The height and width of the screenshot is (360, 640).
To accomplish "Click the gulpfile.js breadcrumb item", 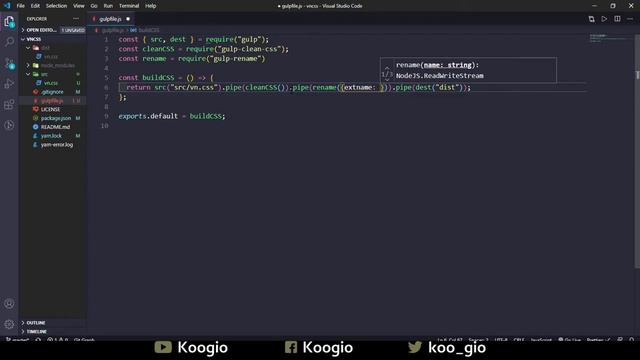I will coord(112,30).
